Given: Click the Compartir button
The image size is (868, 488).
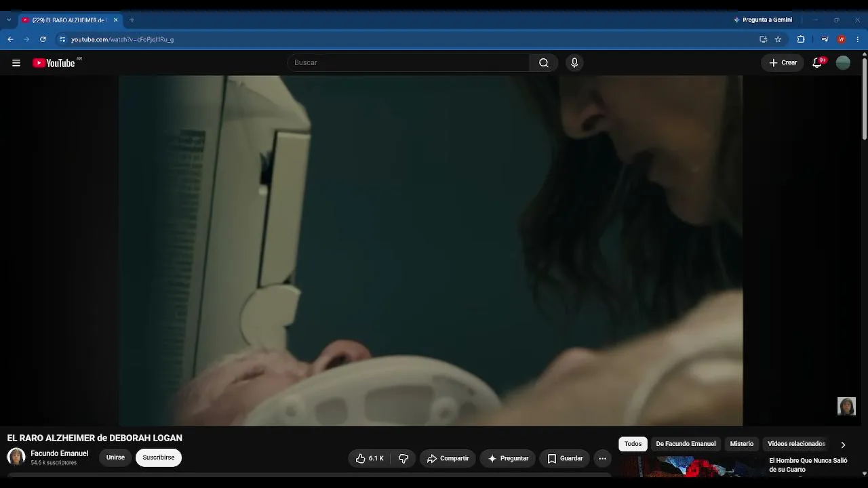Looking at the screenshot, I should click(448, 459).
